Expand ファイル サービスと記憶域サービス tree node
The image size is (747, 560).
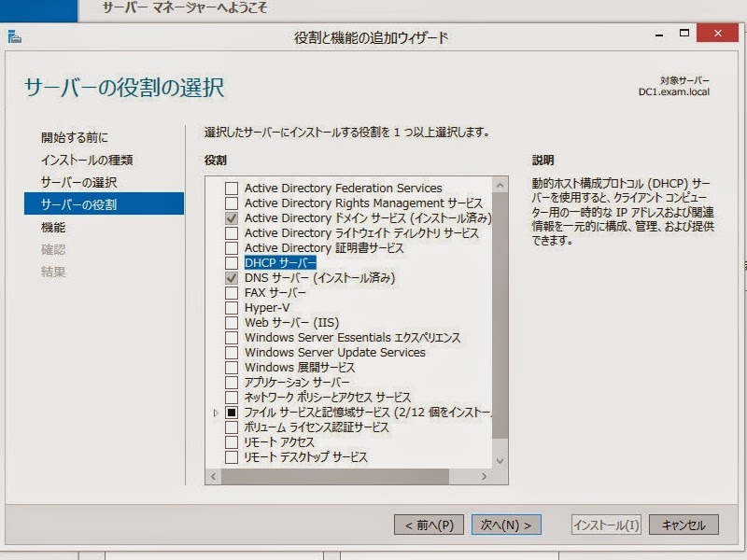click(216, 413)
